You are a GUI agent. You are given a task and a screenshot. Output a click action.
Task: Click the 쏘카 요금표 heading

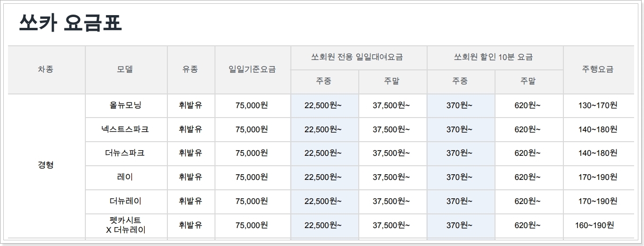(70, 24)
